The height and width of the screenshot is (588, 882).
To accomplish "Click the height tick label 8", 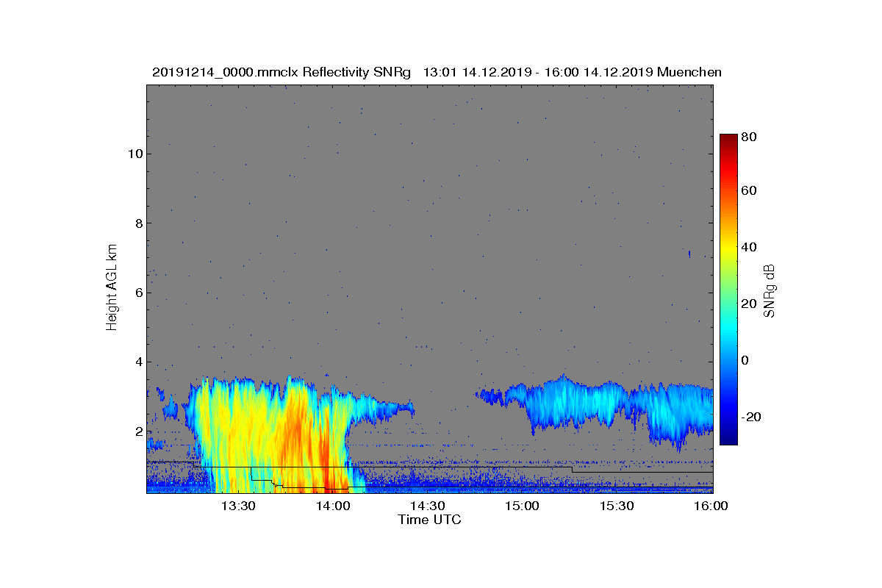I will click(x=138, y=223).
